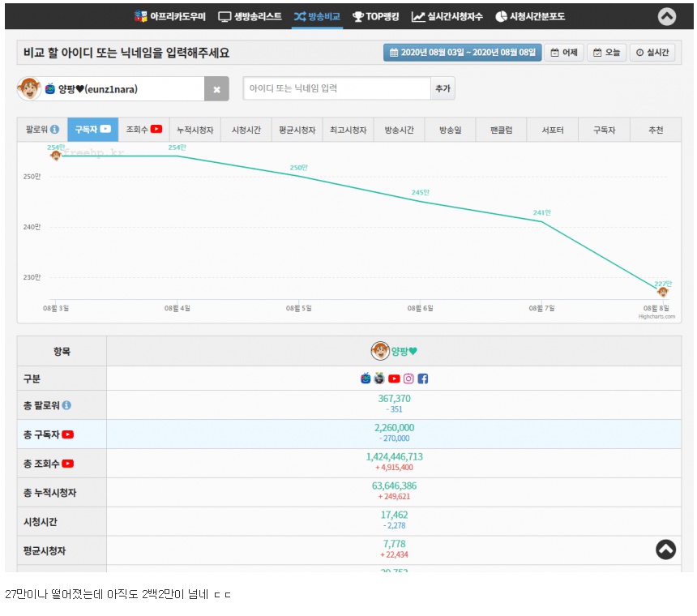Open TOP랭킹 menu
This screenshot has width=697, height=616.
click(375, 16)
